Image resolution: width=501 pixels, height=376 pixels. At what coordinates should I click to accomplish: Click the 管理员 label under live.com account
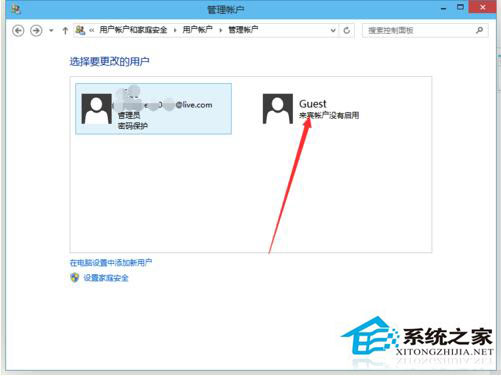tap(129, 116)
